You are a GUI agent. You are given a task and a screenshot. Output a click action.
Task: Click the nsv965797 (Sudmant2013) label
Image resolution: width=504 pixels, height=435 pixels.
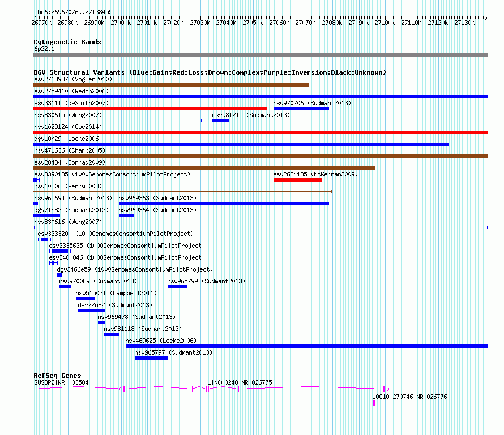(173, 352)
